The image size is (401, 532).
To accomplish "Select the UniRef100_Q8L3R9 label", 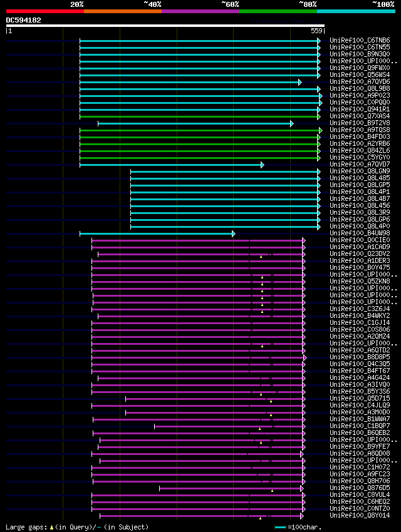I will pyautogui.click(x=360, y=212).
